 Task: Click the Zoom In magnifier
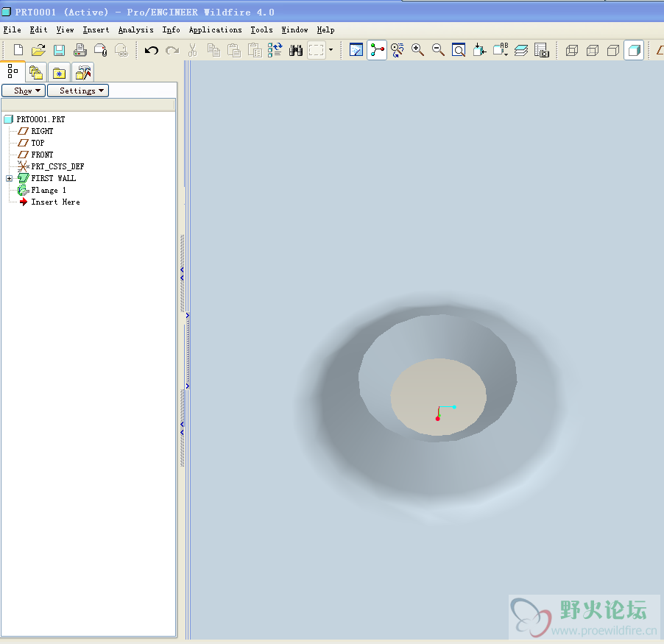point(417,50)
